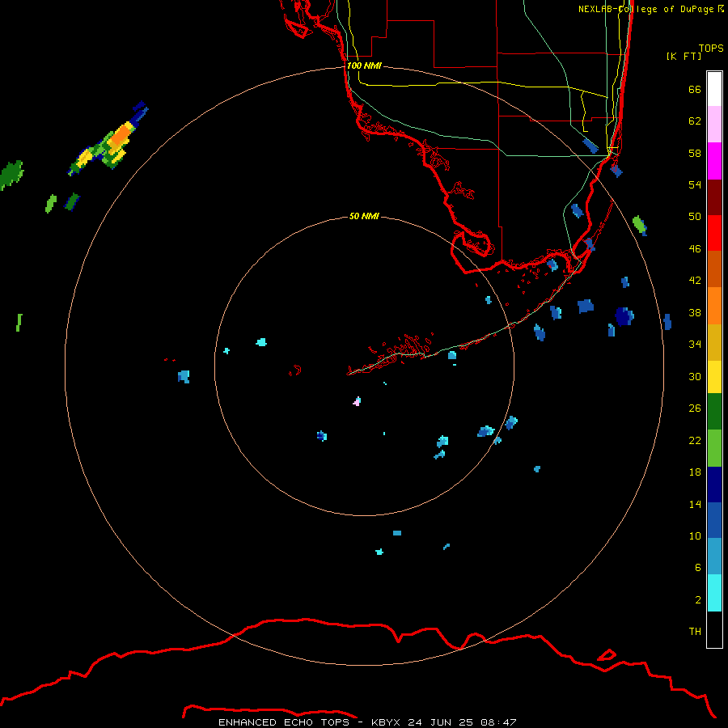Click the light green legend swatch

[714, 448]
